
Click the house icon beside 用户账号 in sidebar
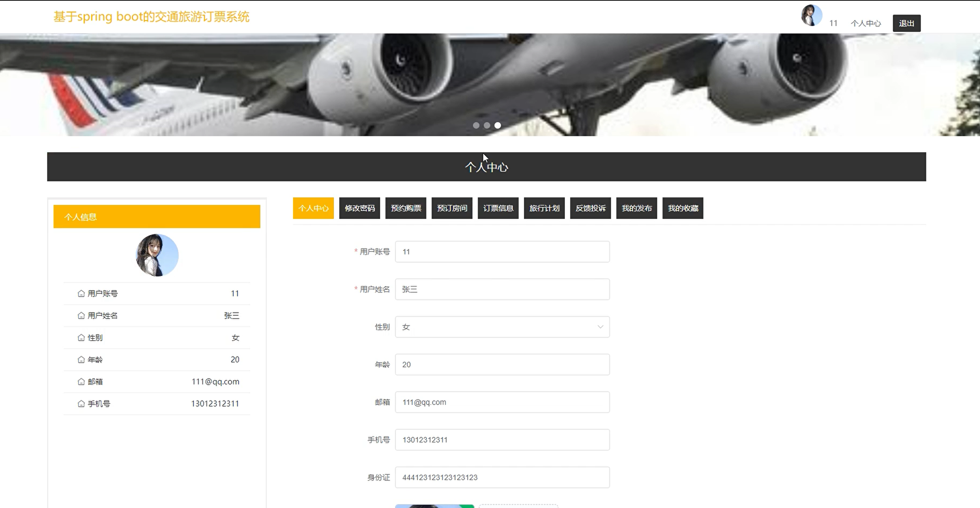point(81,294)
